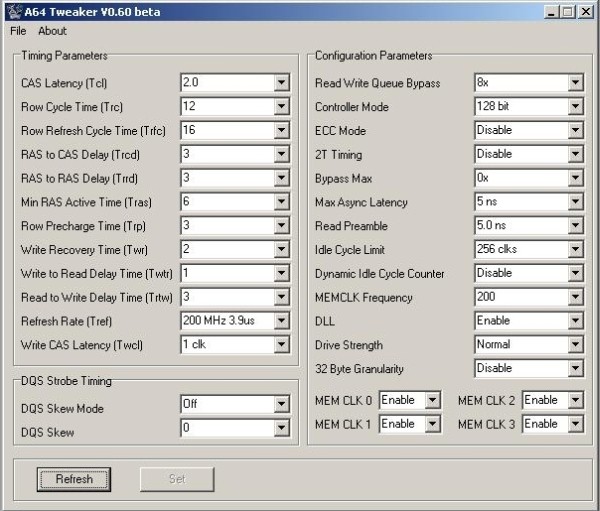The height and width of the screenshot is (511, 600).
Task: Open the Drive Strength dropdown
Action: (575, 344)
